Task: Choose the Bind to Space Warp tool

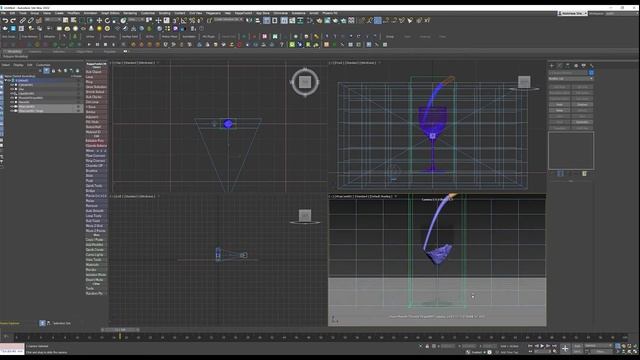Action: (x=38, y=20)
